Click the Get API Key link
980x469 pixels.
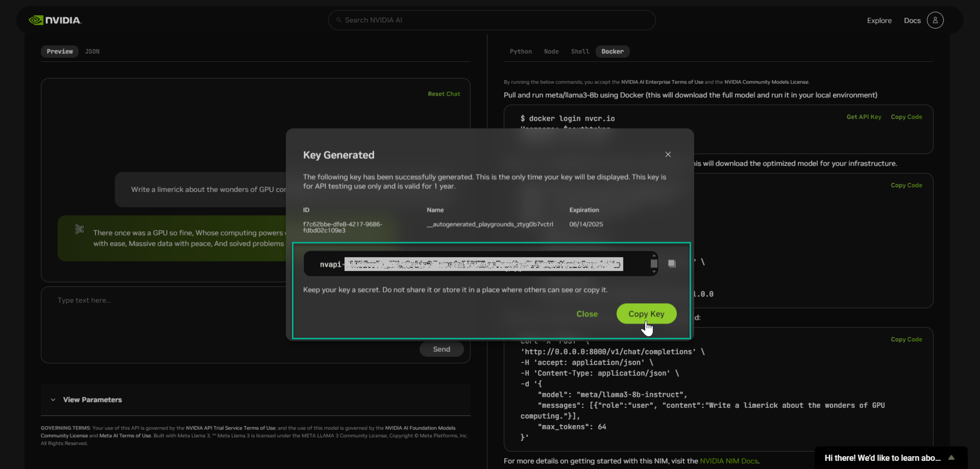tap(864, 117)
